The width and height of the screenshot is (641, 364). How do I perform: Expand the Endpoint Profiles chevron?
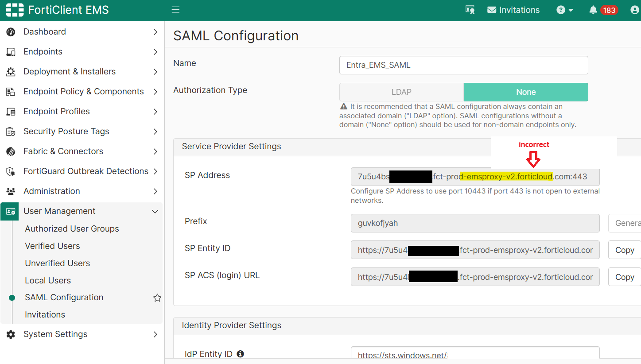click(x=155, y=112)
